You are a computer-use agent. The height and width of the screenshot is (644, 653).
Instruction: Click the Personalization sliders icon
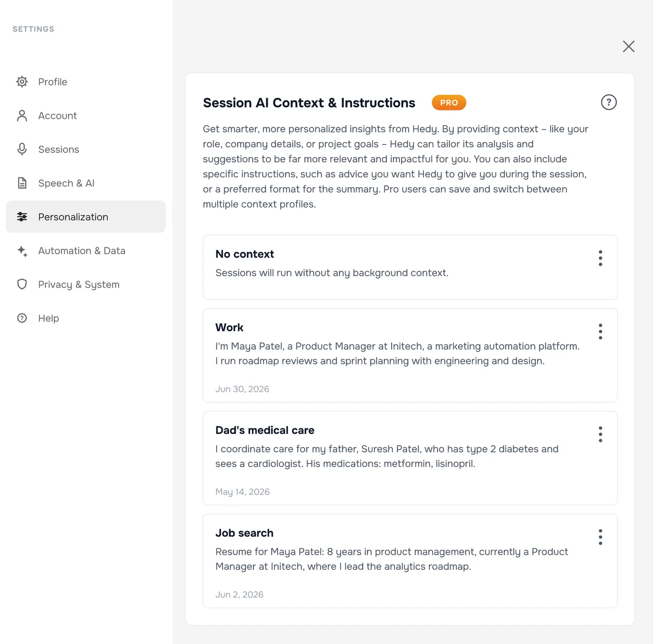(22, 217)
